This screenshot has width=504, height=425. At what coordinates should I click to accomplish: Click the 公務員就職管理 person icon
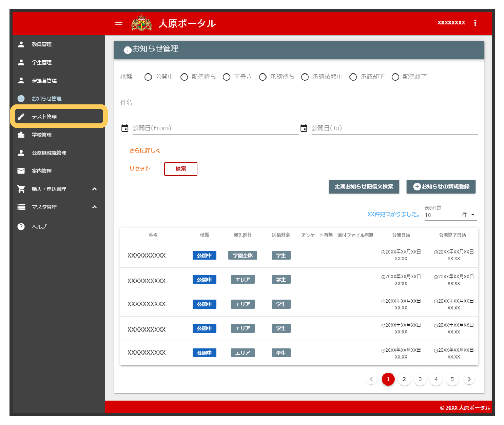[21, 153]
